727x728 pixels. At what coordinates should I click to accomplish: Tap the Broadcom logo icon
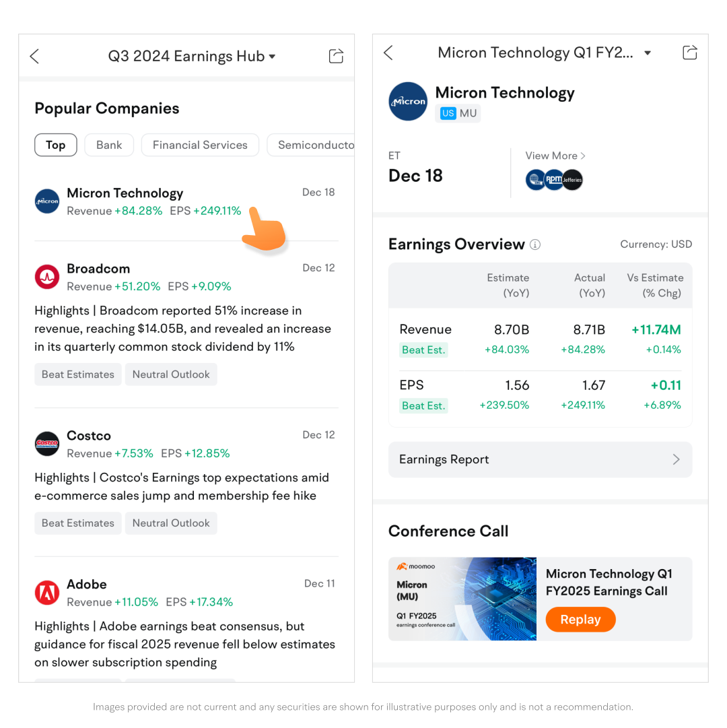[x=47, y=277]
